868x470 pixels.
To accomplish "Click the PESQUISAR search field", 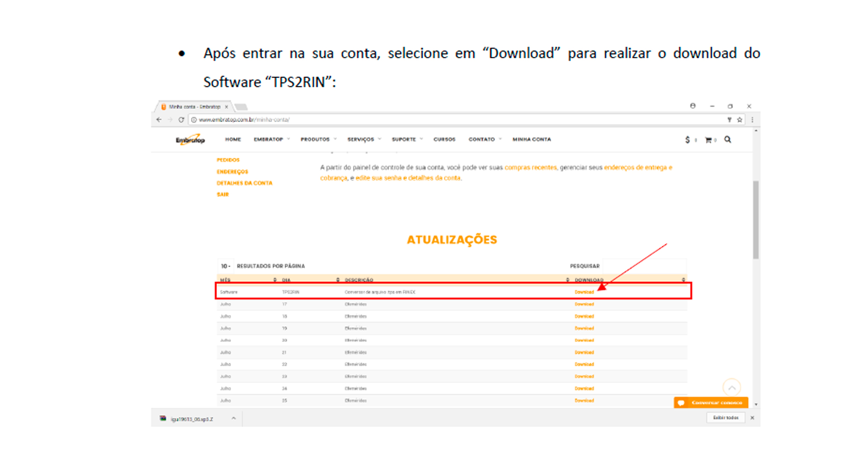I will [643, 266].
